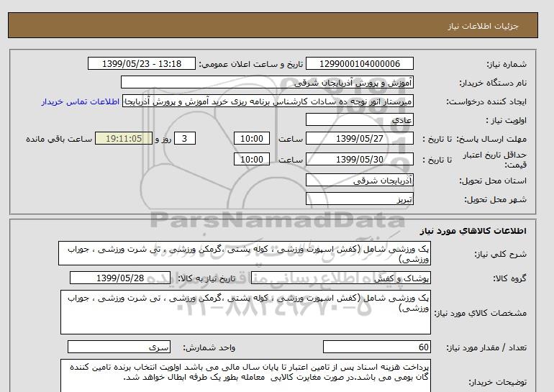Click the response deadline hour 10:00 field

[252, 138]
